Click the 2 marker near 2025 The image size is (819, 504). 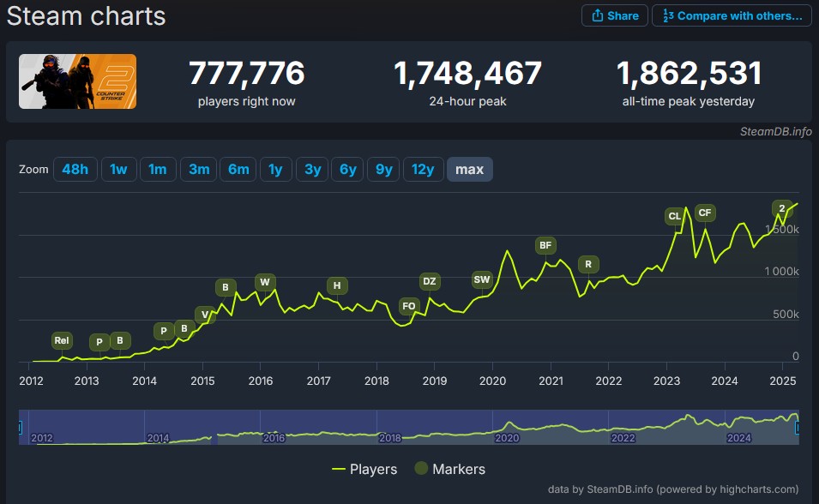(x=782, y=208)
